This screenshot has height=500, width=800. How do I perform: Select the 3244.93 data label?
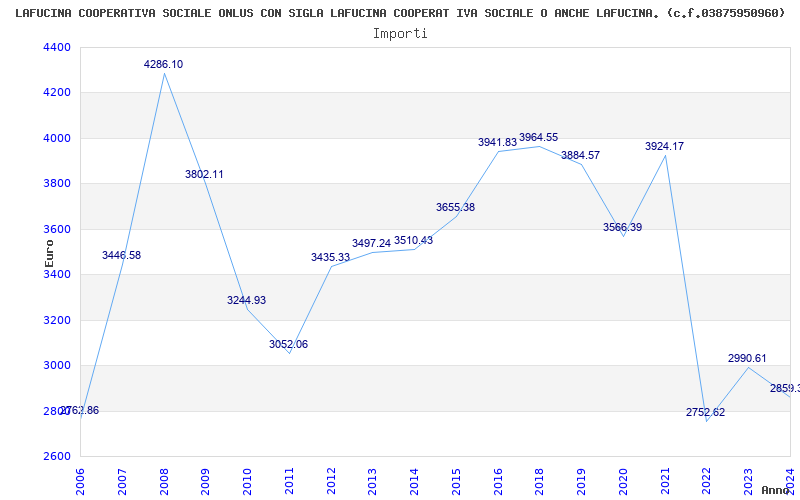(x=246, y=300)
